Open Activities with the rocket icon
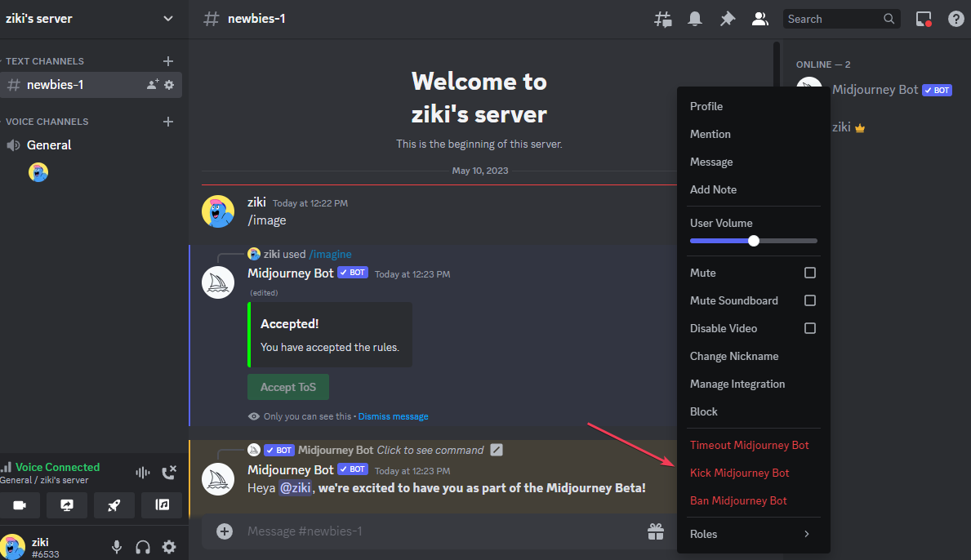Viewport: 971px width, 560px height. coord(114,505)
